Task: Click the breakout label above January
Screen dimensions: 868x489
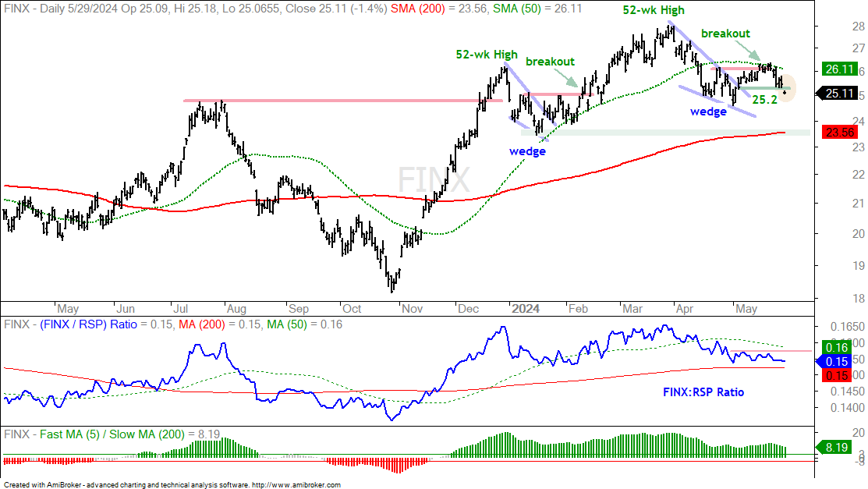Action: [x=550, y=62]
